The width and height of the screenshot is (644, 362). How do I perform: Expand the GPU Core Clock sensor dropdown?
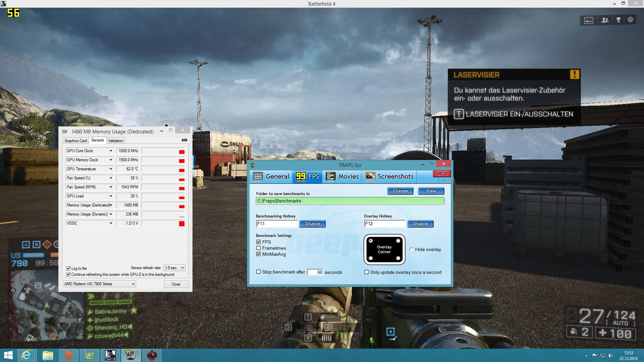110,151
